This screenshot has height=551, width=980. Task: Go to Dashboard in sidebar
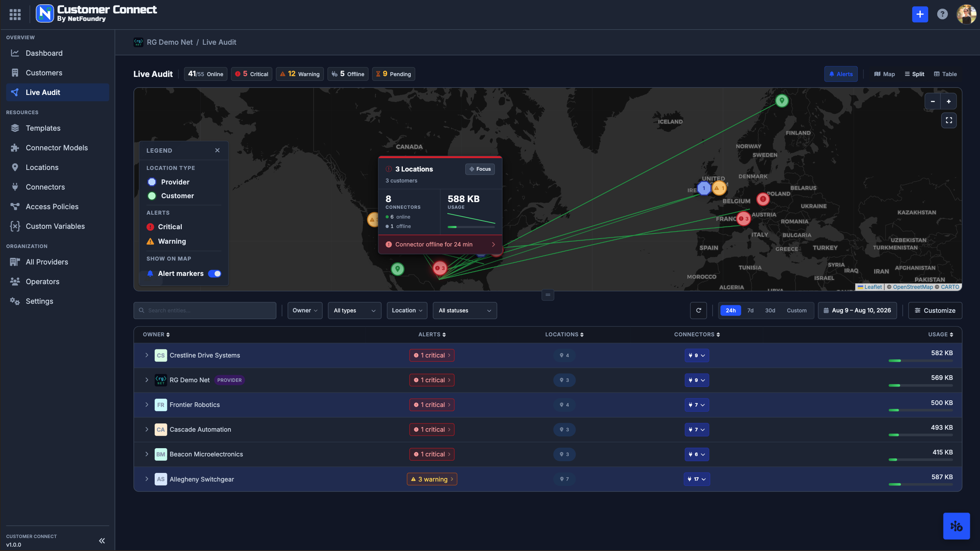point(58,53)
